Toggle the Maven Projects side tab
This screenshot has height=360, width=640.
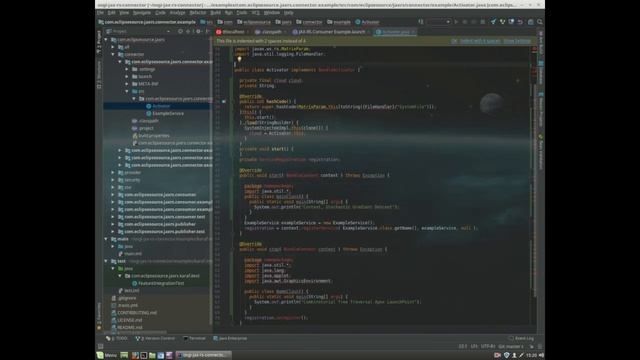pos(541,109)
